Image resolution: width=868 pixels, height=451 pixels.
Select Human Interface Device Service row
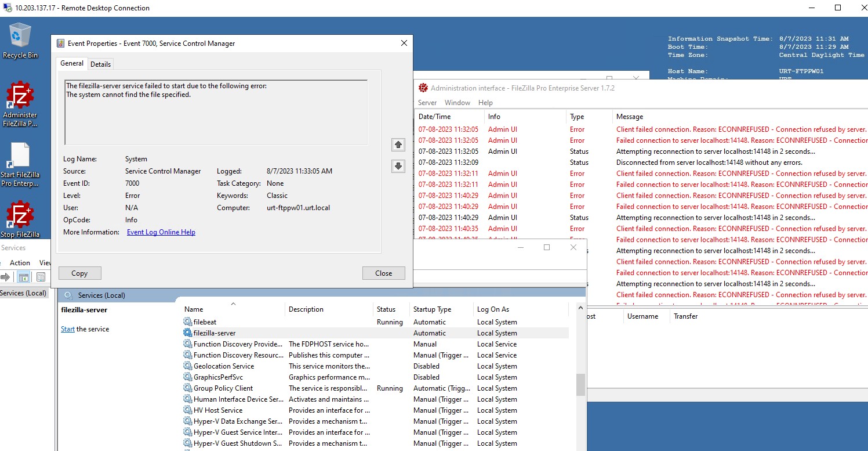[376, 399]
